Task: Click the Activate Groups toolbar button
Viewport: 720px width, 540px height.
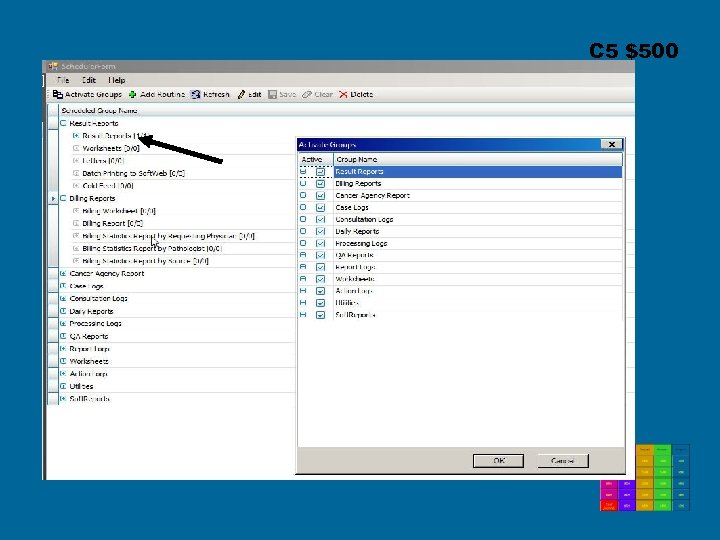Action: click(x=87, y=95)
